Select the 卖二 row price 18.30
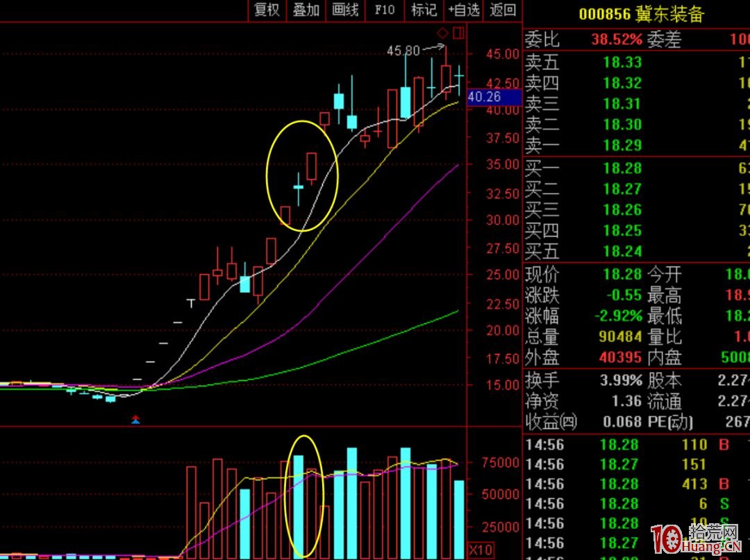This screenshot has width=750, height=560. point(622,125)
